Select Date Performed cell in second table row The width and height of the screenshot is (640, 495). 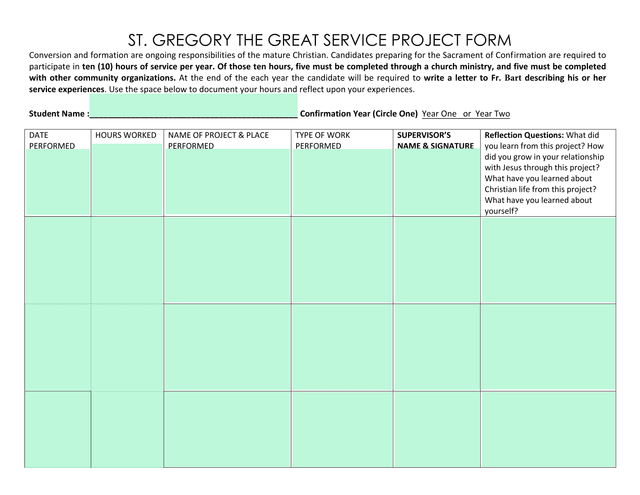pos(57,260)
